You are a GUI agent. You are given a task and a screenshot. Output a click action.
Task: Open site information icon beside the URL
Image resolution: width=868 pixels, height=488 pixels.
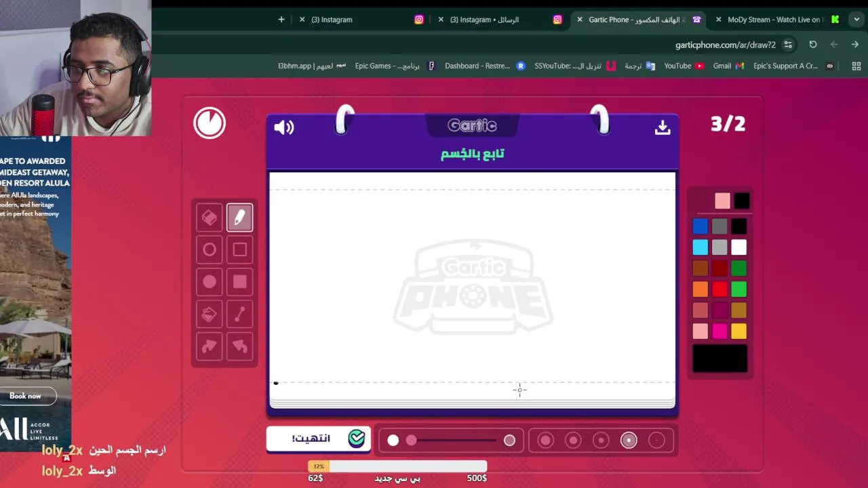point(788,45)
